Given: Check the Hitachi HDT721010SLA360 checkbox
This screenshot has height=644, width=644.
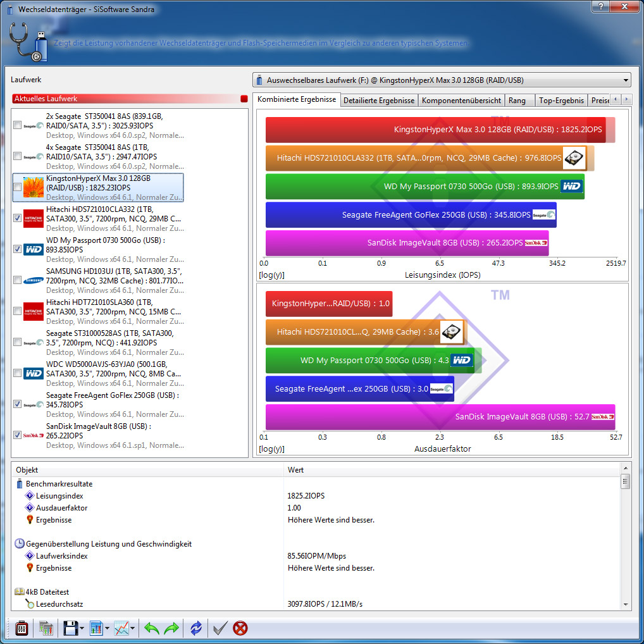Looking at the screenshot, I should click(x=17, y=311).
